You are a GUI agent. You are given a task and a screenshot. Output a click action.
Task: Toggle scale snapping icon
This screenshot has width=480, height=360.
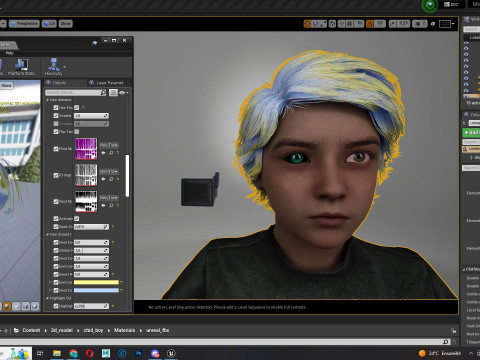click(x=393, y=24)
